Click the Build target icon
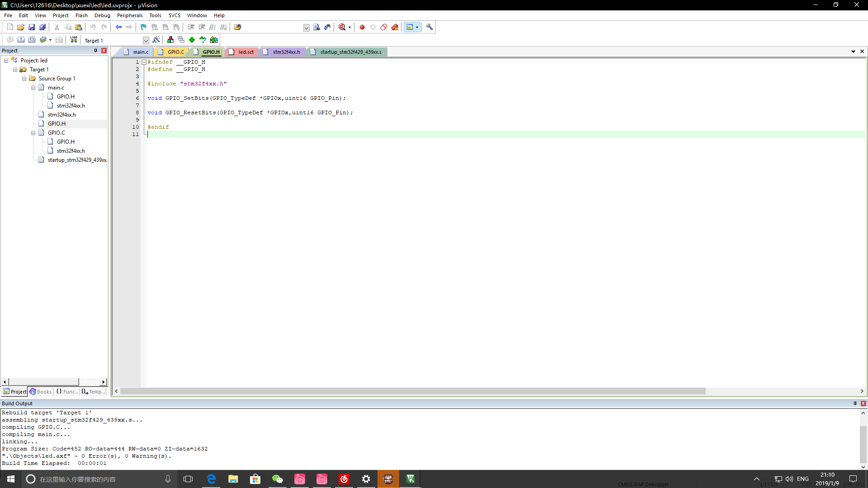 (21, 40)
